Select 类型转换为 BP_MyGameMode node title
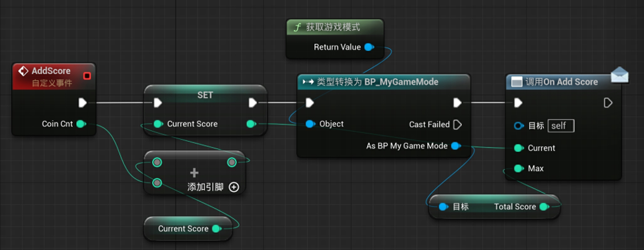The width and height of the screenshot is (644, 250). 378,82
